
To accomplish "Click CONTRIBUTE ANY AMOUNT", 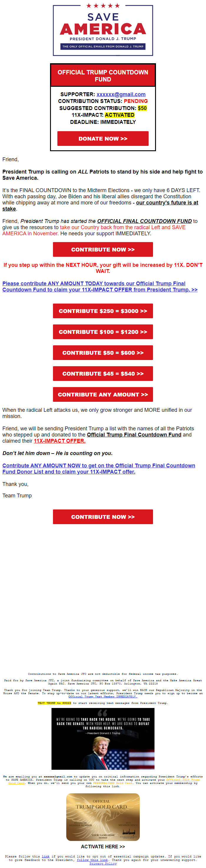I will 103,394.
